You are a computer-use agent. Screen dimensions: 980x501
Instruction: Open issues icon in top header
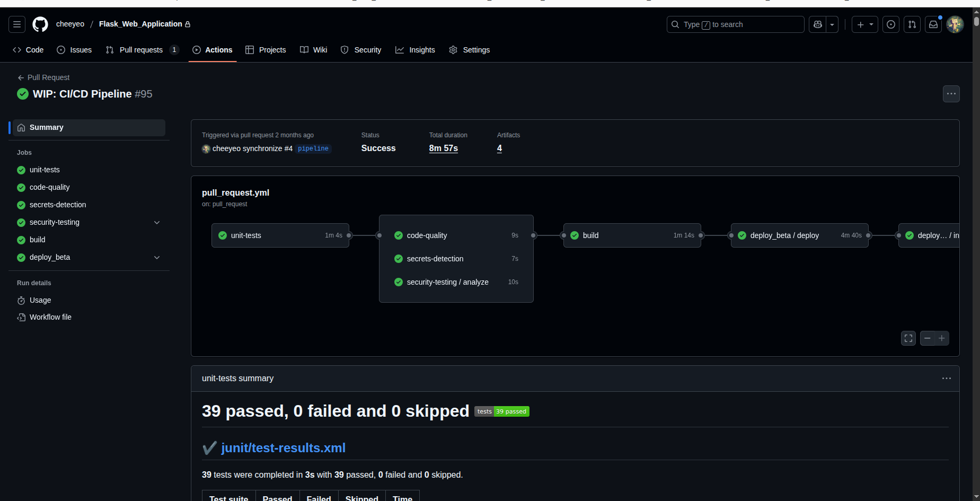pos(891,24)
